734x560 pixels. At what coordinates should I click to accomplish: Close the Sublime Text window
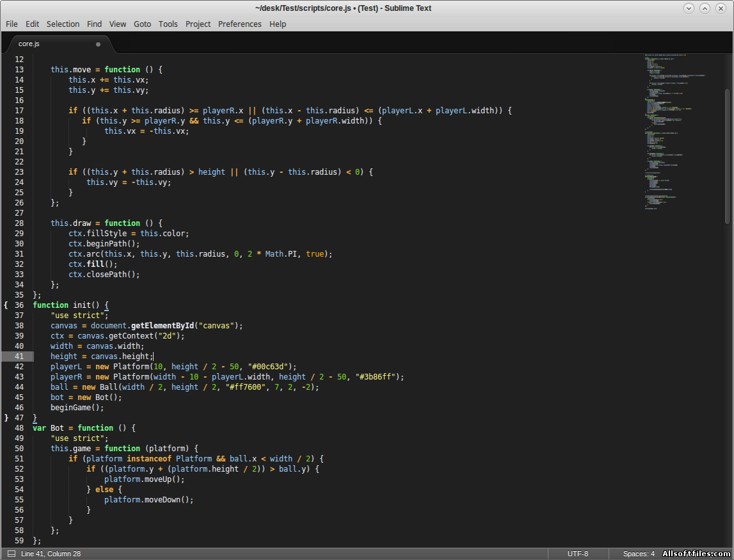(x=721, y=8)
